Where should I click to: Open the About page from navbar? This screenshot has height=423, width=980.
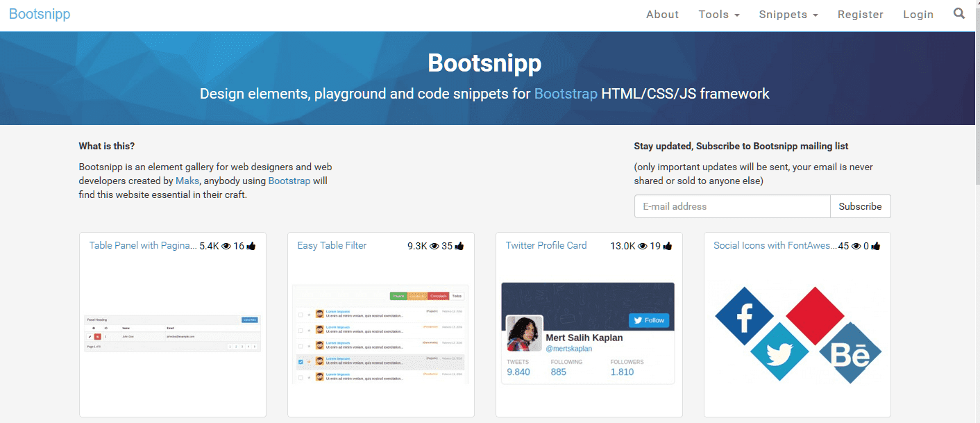[662, 15]
